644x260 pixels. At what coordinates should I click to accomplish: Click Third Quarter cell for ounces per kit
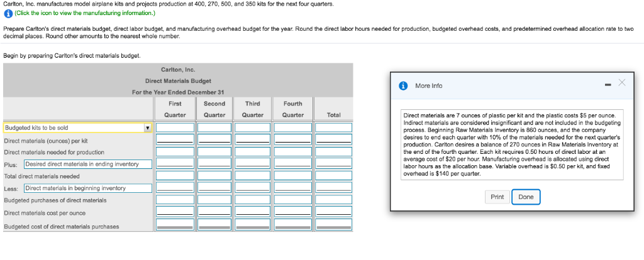[x=253, y=139]
